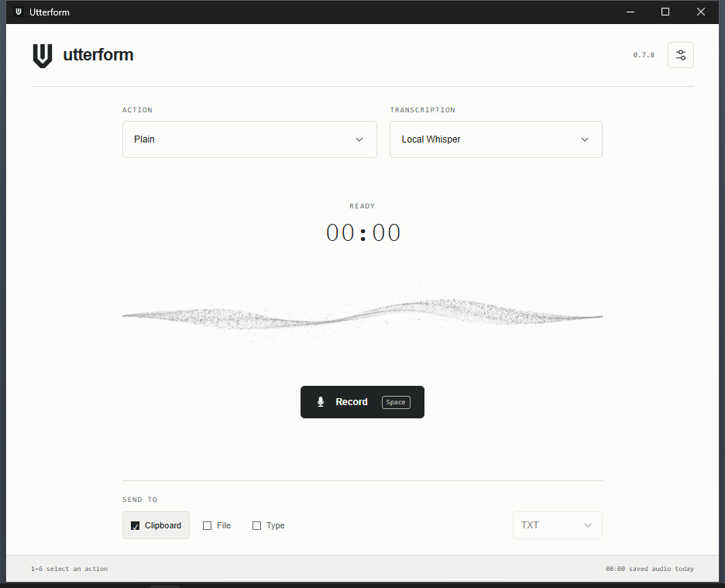This screenshot has height=588, width=725.
Task: Click the Utterform title bar icon
Action: tap(19, 12)
